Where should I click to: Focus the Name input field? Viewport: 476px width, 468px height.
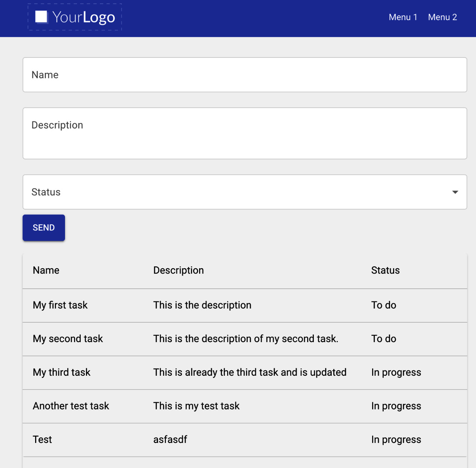[245, 75]
